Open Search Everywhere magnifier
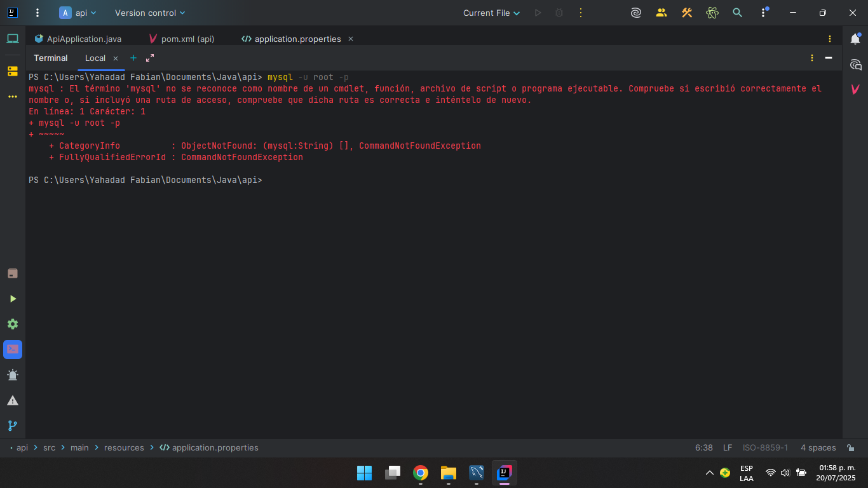 (x=737, y=13)
